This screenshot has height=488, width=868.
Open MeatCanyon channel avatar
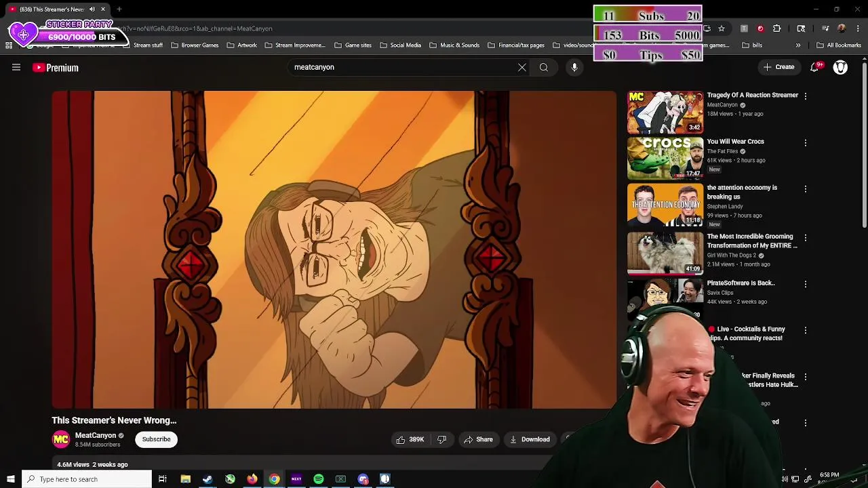(x=61, y=439)
